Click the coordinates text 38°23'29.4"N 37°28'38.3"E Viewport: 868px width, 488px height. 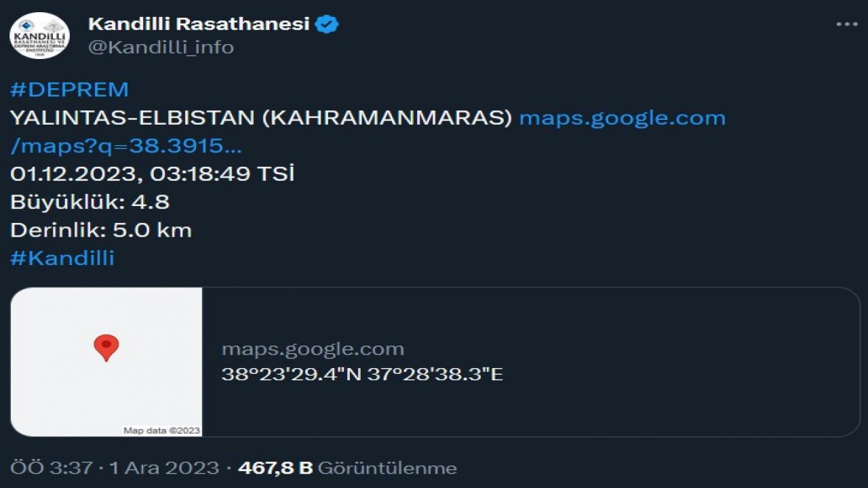coord(363,373)
